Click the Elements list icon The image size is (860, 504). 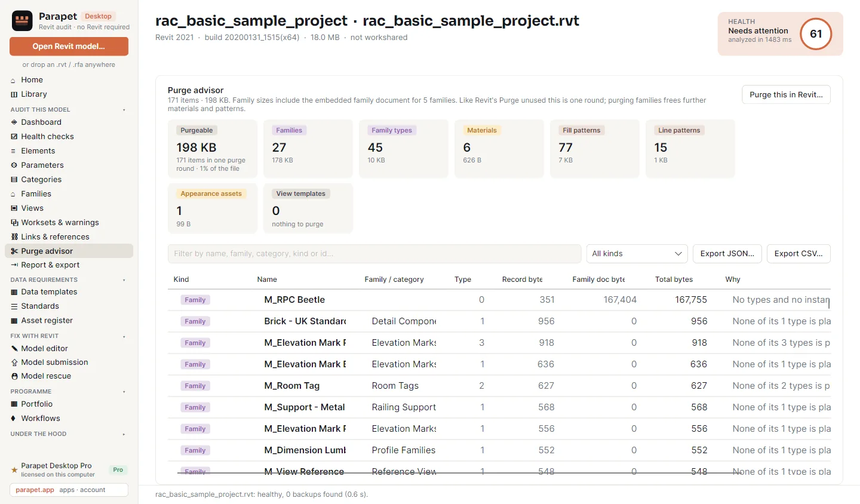click(x=14, y=151)
